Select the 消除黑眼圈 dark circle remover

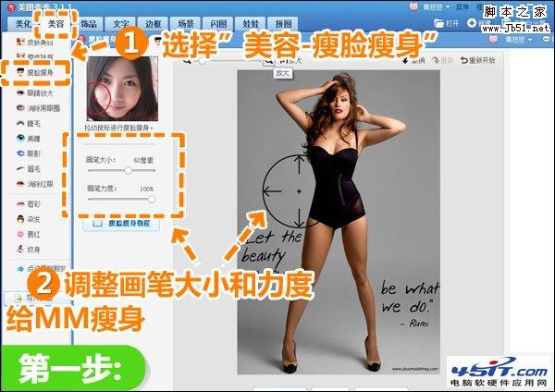coord(38,108)
